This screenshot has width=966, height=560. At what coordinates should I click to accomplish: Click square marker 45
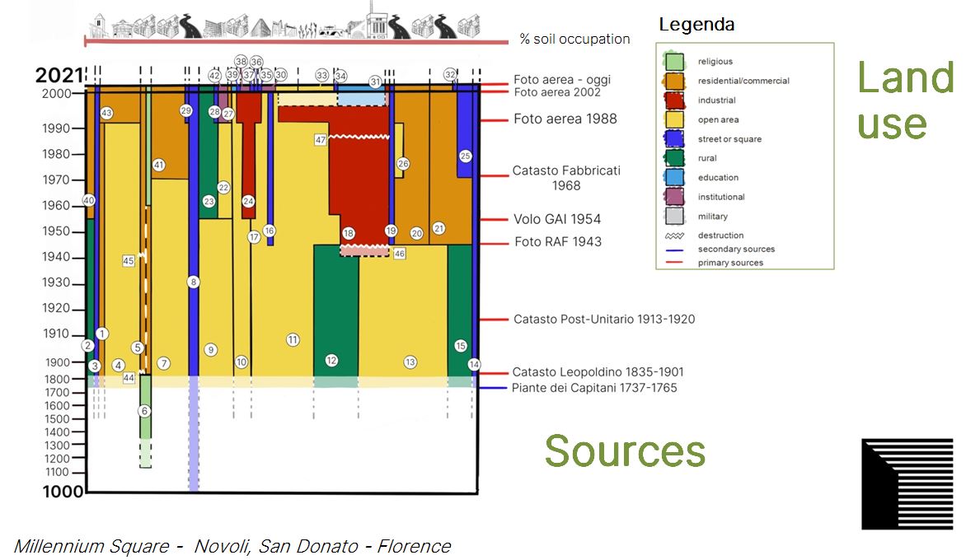(x=128, y=261)
